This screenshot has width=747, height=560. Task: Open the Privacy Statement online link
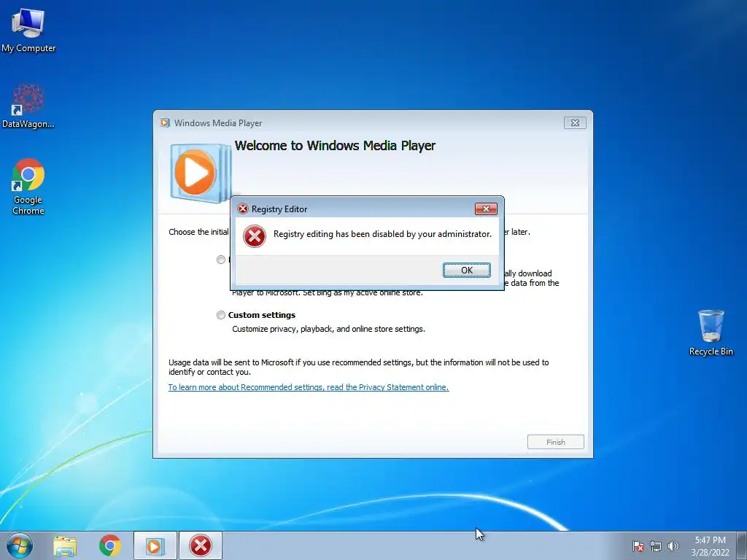(x=309, y=387)
